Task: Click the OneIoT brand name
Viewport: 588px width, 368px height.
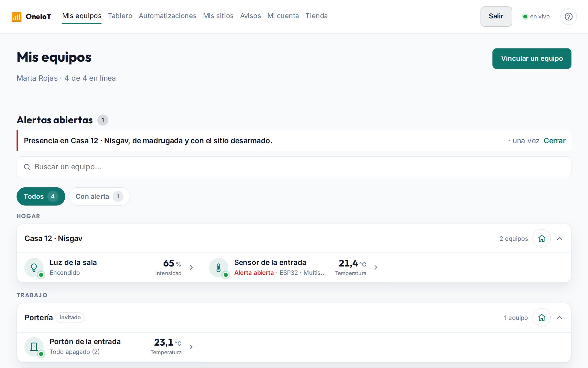Action: [x=38, y=17]
